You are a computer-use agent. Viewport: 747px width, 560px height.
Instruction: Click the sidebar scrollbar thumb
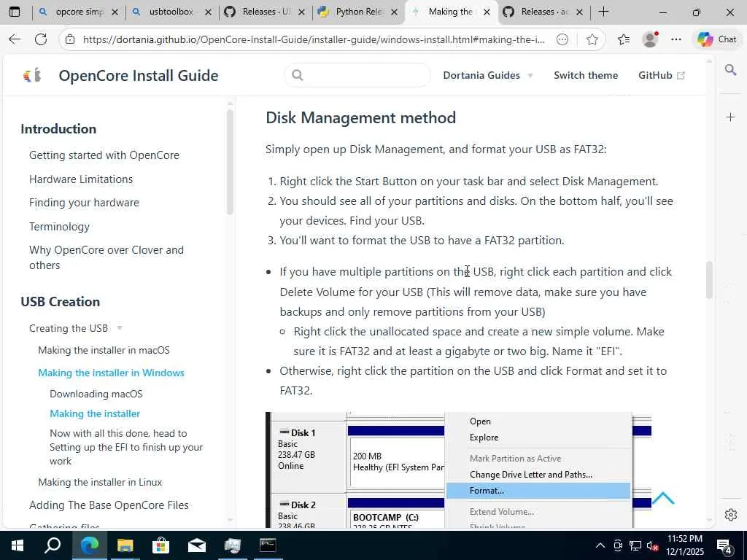pos(230,162)
